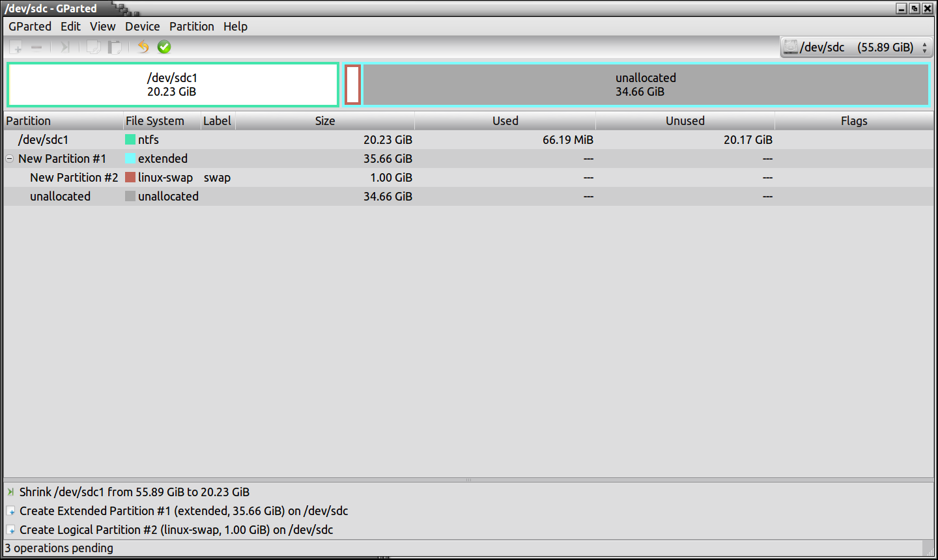The image size is (938, 560).
Task: Open the Partition menu
Action: pyautogui.click(x=192, y=27)
